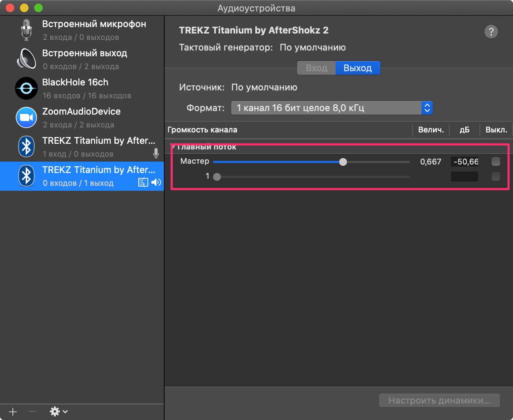Click the Тактовый генератор По умолчанию value
513x420 pixels.
coord(313,48)
